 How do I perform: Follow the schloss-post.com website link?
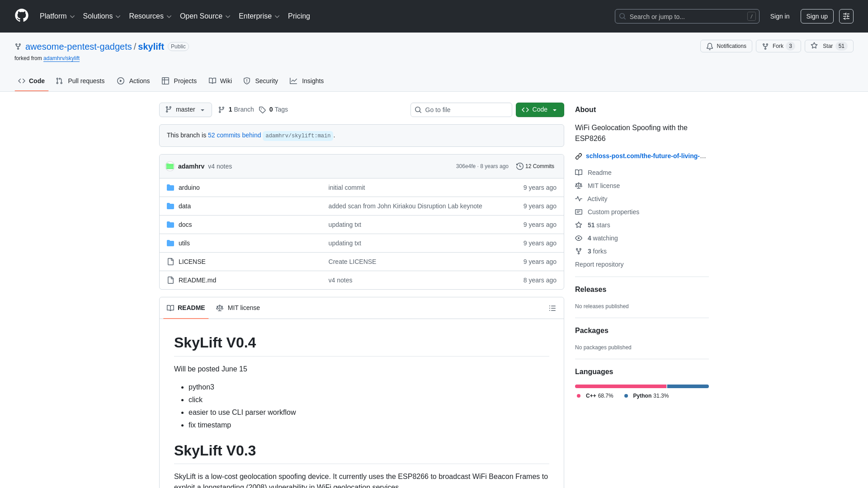point(646,156)
